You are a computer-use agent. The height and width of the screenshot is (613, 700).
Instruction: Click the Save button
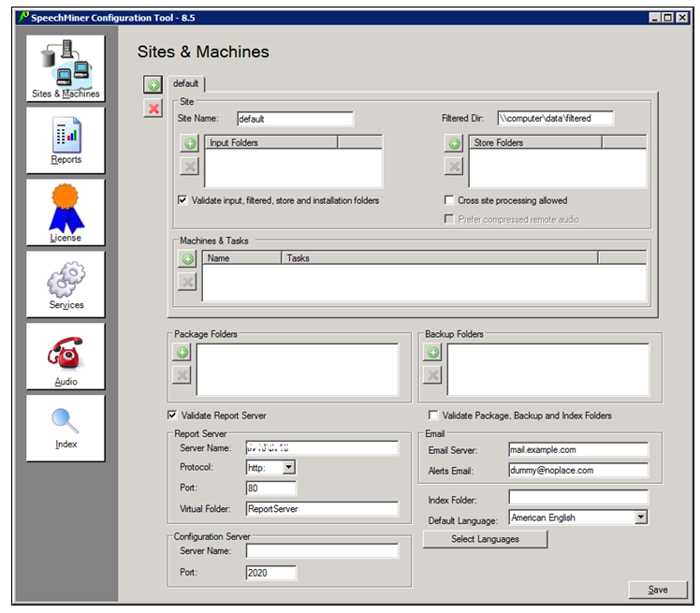(x=658, y=590)
